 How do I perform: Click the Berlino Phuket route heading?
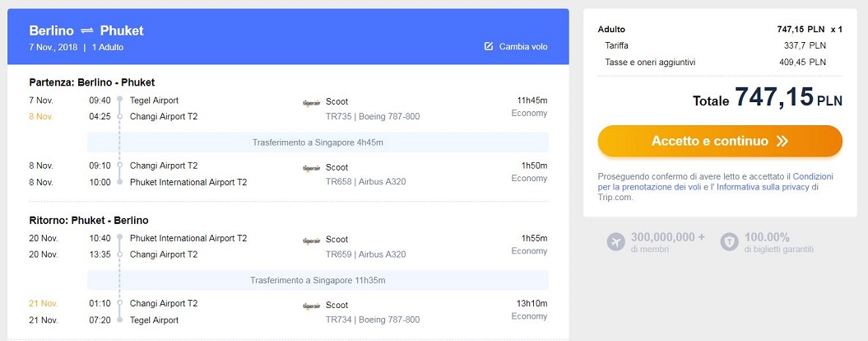point(86,30)
